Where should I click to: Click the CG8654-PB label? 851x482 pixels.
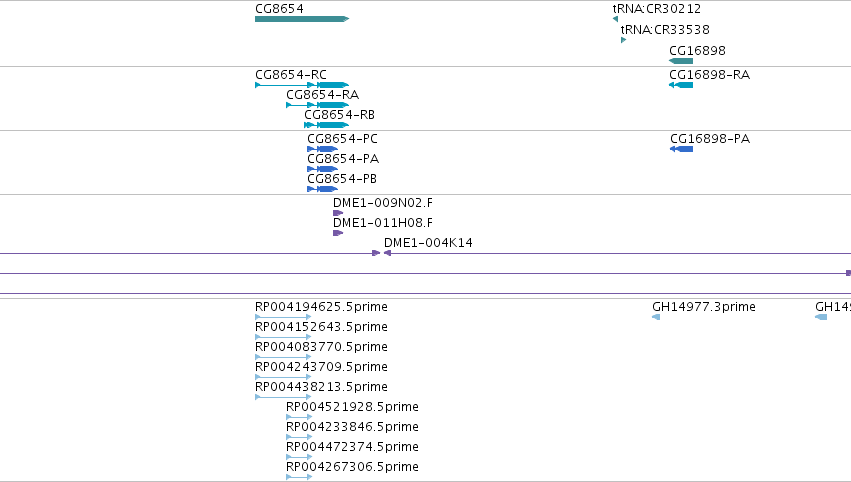pos(342,179)
